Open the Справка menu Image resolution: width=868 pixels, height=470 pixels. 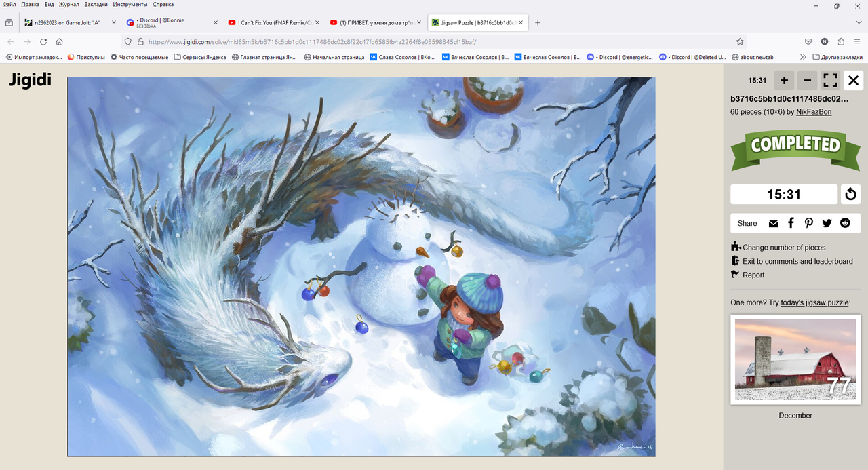163,4
